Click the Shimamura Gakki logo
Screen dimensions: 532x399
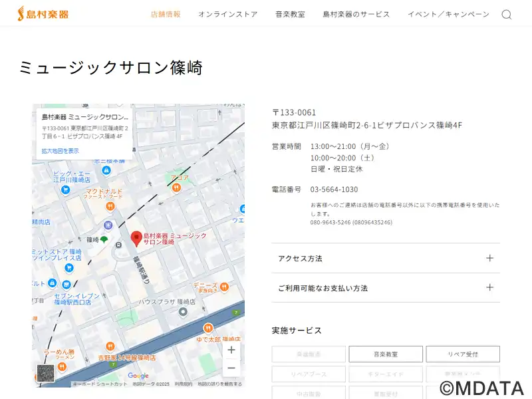43,14
